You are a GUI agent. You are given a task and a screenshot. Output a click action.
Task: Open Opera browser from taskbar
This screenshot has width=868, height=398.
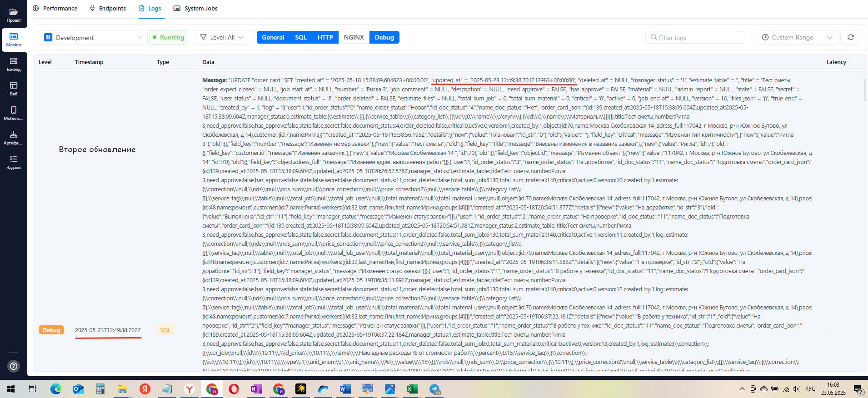pos(234,389)
